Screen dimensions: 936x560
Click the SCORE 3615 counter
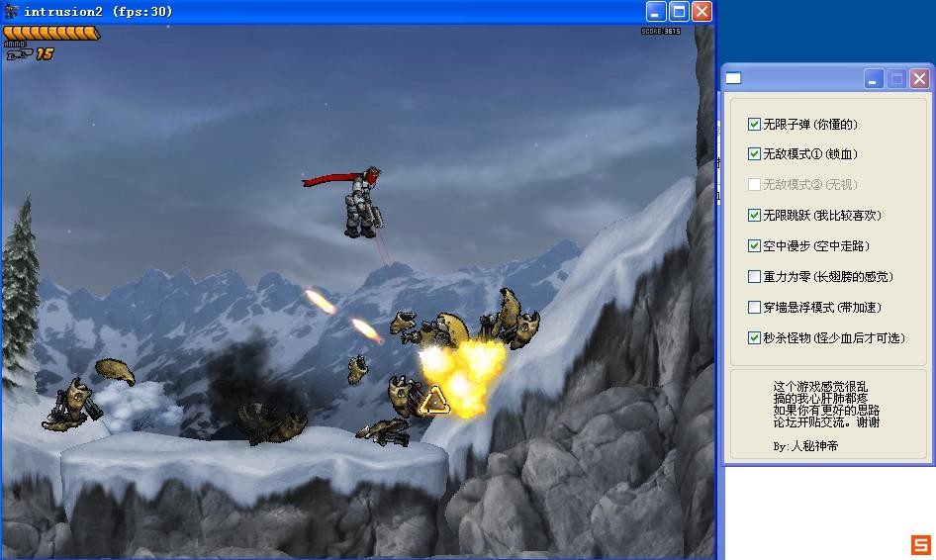660,32
